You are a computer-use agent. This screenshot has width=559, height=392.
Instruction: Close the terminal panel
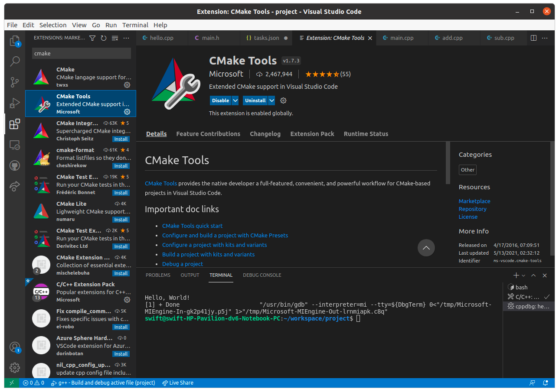(x=545, y=275)
